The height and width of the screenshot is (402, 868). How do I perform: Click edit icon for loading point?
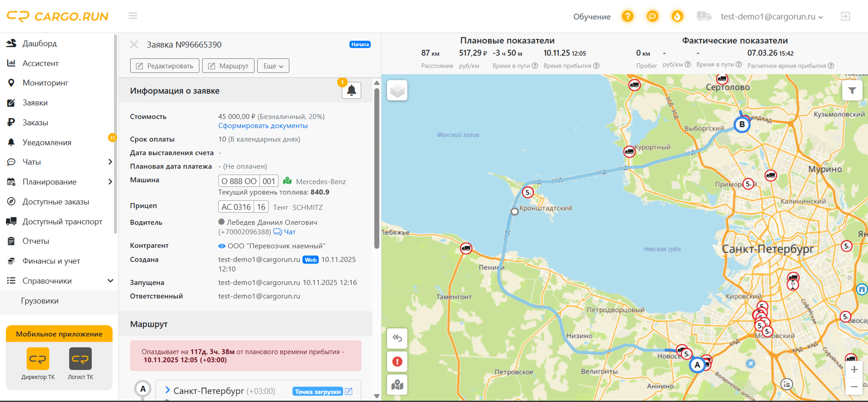(x=349, y=391)
